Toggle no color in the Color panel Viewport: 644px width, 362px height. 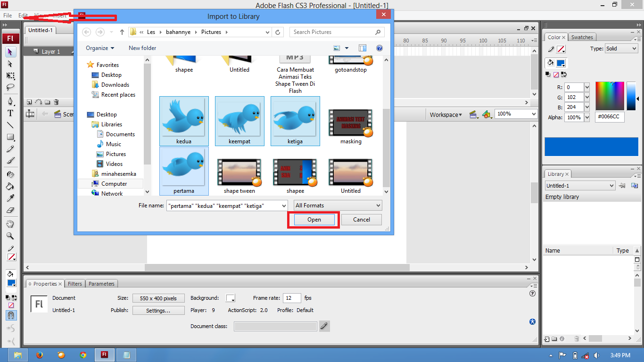[556, 74]
